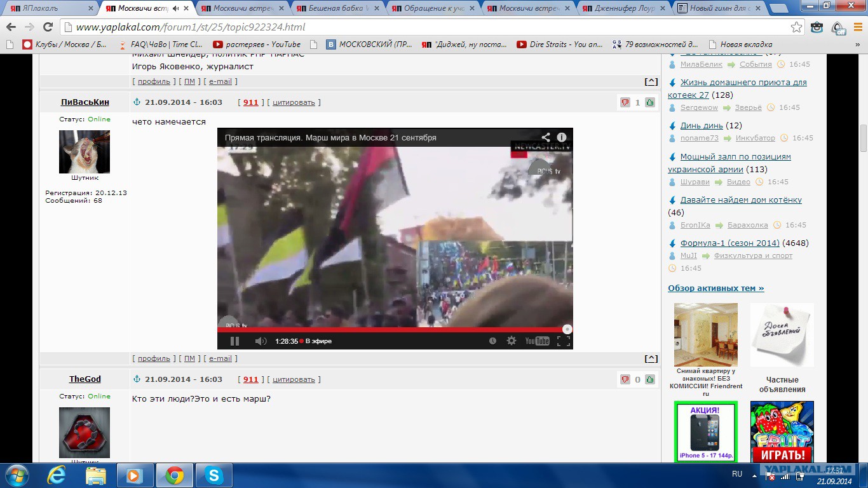Screen dimensions: 868x488
Task: Quote TheGod's post with цитировать
Action: (294, 379)
